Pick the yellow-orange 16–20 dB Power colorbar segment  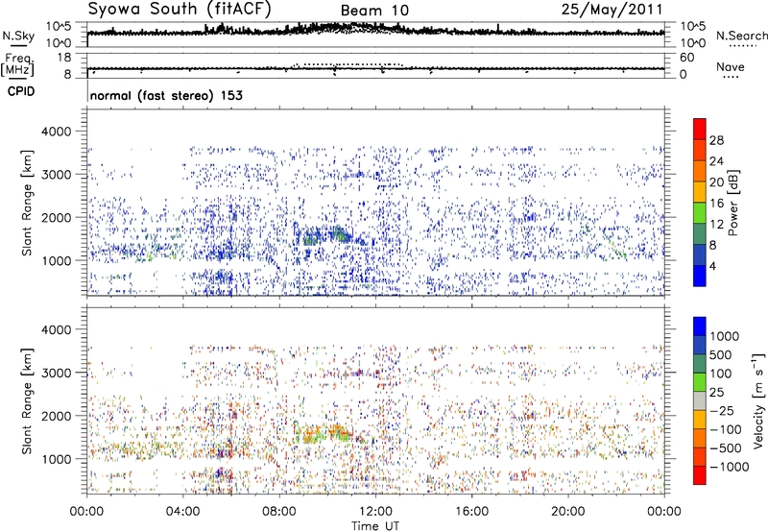pos(700,192)
